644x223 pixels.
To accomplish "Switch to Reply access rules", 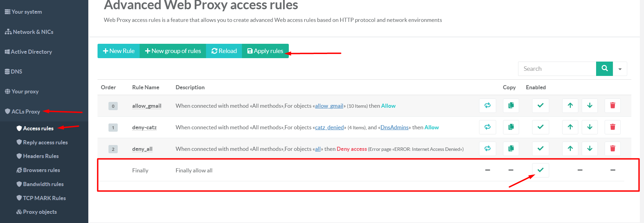I will point(45,142).
